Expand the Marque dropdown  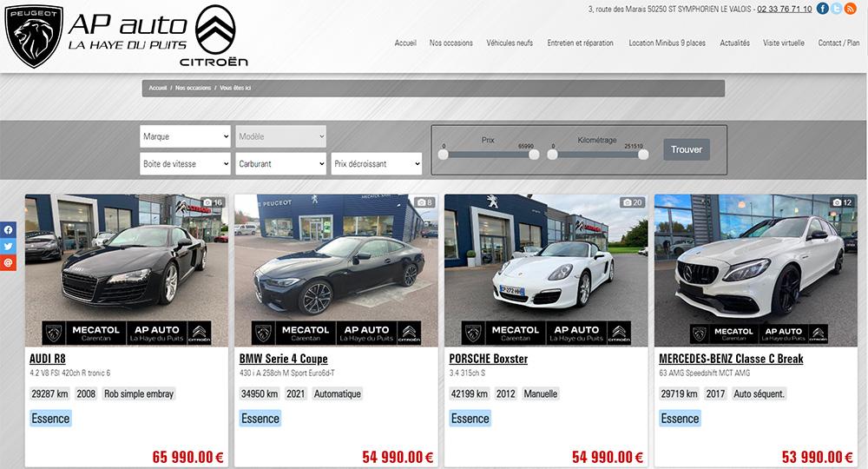click(x=185, y=136)
